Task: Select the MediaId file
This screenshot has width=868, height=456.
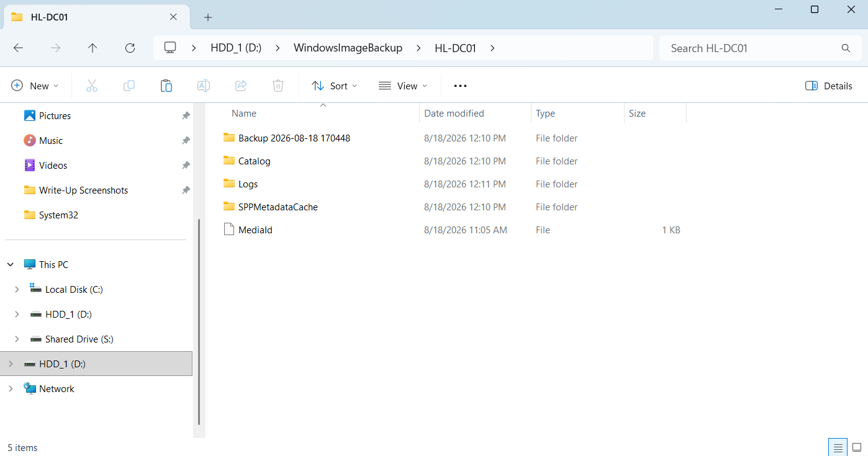Action: [255, 230]
